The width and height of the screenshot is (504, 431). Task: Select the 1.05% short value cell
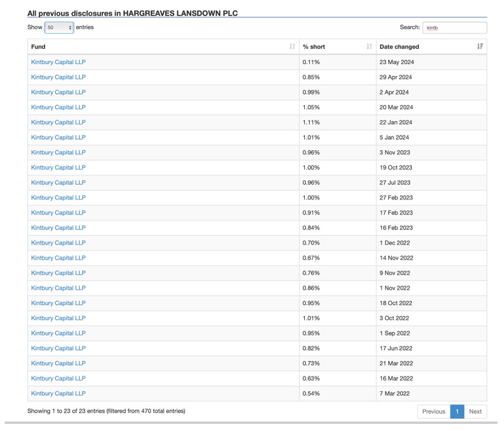338,108
